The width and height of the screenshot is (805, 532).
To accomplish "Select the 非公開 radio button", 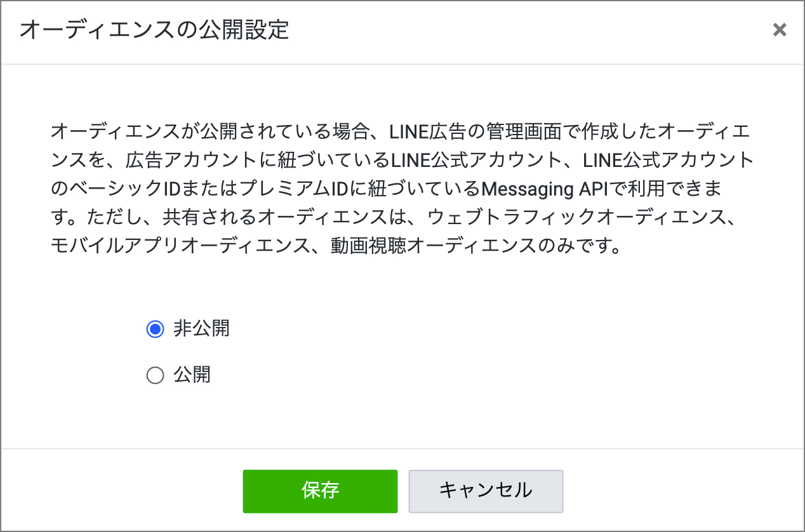I will (x=155, y=329).
